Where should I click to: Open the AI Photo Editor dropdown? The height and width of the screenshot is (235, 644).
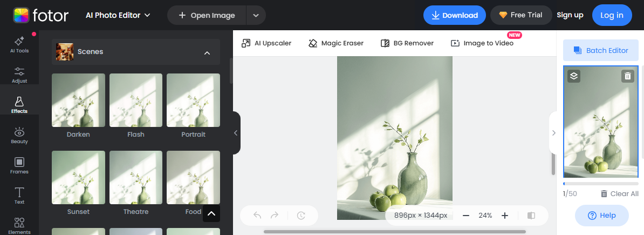pos(118,15)
